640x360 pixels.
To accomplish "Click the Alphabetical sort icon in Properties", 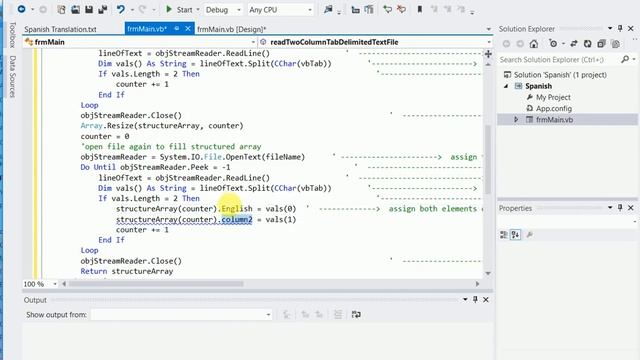I will coord(516,235).
